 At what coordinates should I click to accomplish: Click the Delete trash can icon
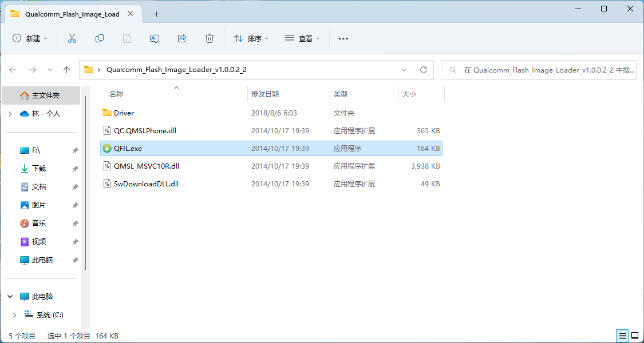[x=210, y=38]
